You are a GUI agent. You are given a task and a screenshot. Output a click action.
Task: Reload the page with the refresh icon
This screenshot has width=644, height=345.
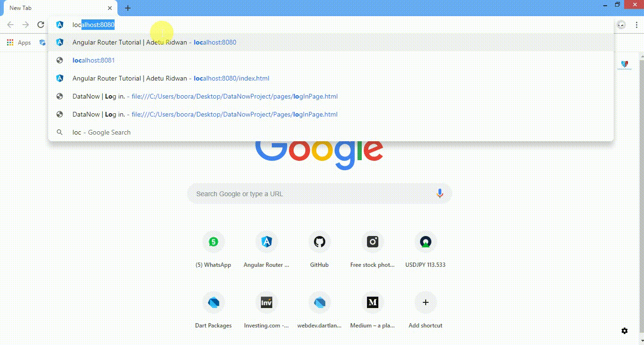pyautogui.click(x=41, y=25)
